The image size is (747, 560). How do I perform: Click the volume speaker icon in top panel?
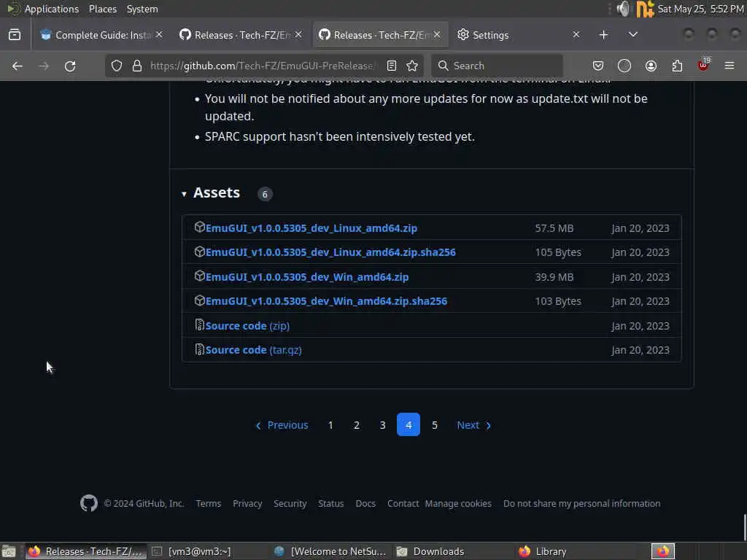click(623, 9)
